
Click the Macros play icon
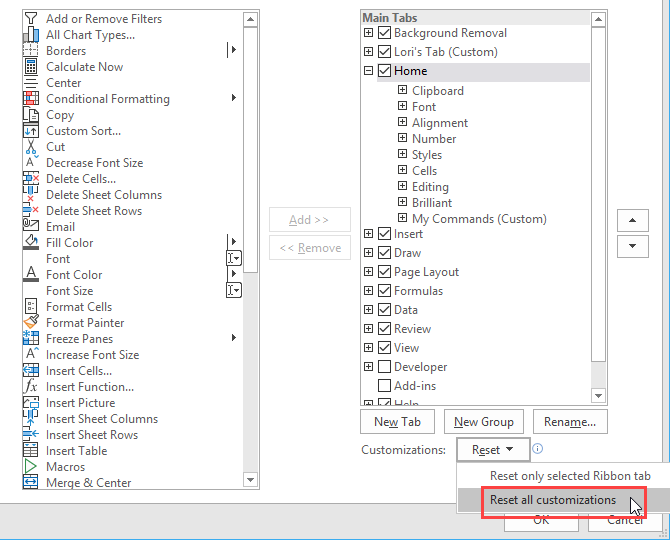pos(31,467)
